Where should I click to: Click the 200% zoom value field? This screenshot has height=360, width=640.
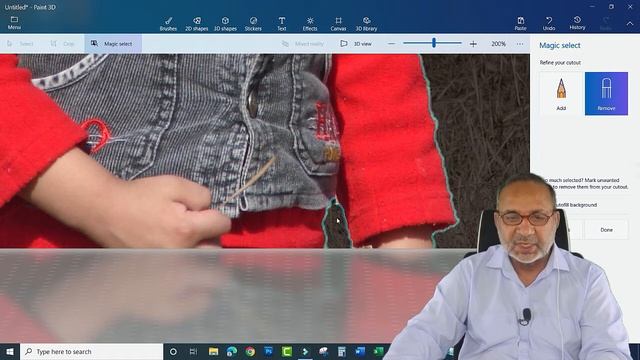pyautogui.click(x=498, y=44)
